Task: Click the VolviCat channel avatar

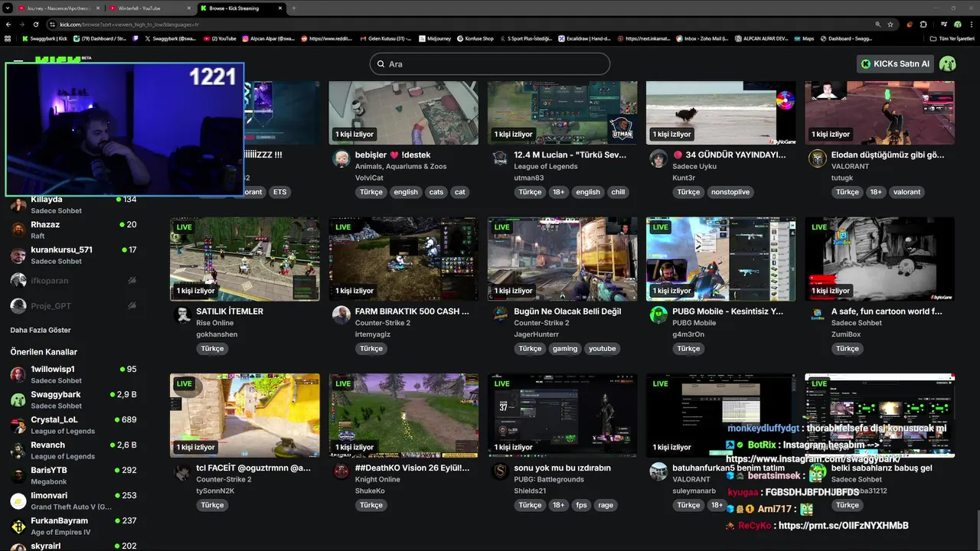Action: point(341,158)
